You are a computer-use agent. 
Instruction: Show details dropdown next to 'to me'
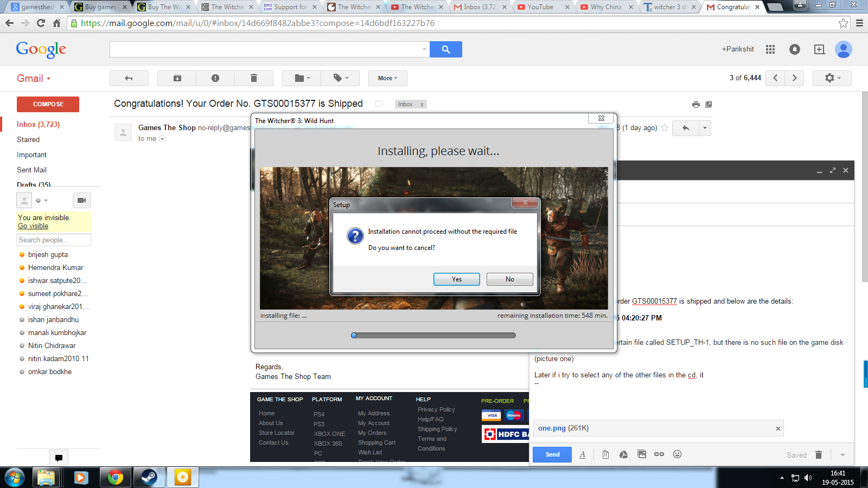click(x=162, y=139)
